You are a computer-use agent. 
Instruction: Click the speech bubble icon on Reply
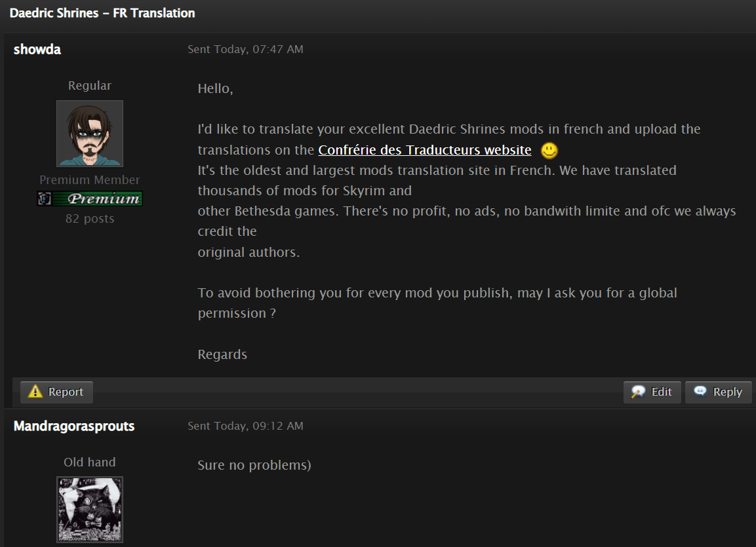(x=700, y=391)
